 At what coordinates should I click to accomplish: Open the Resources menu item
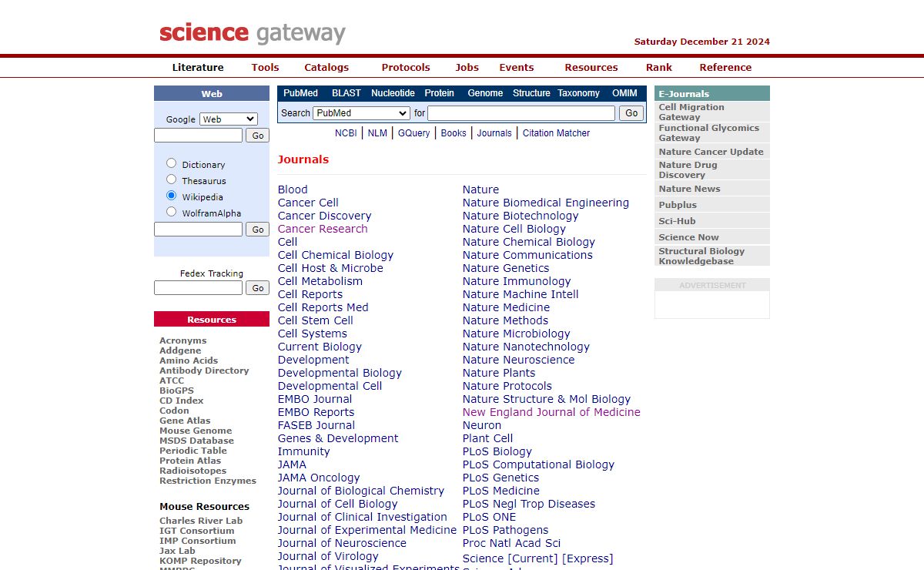click(x=591, y=67)
